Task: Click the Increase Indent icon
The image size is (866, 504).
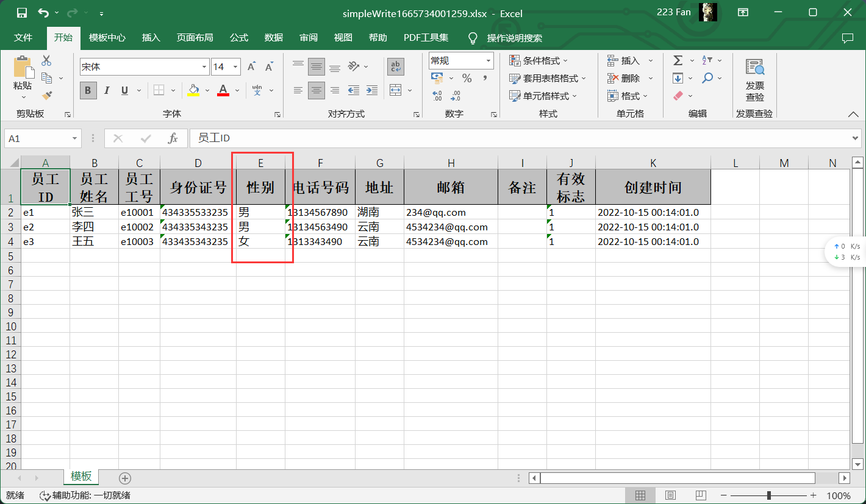Action: click(371, 90)
